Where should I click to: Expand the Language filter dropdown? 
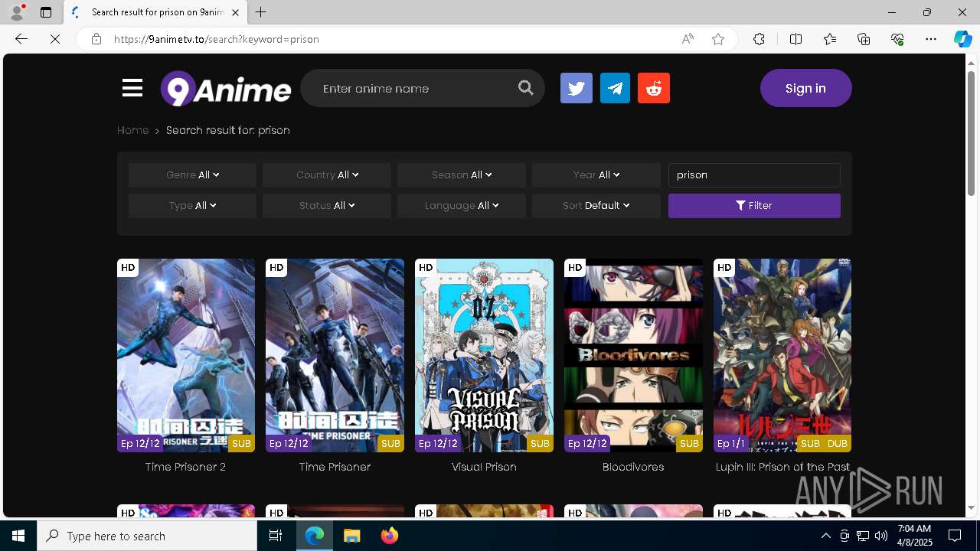click(x=462, y=206)
